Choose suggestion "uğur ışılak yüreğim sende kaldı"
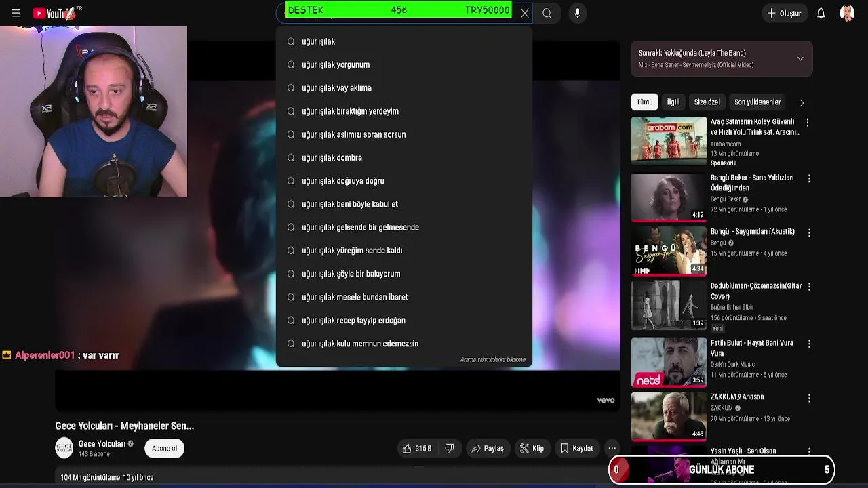The image size is (868, 488). pyautogui.click(x=404, y=250)
